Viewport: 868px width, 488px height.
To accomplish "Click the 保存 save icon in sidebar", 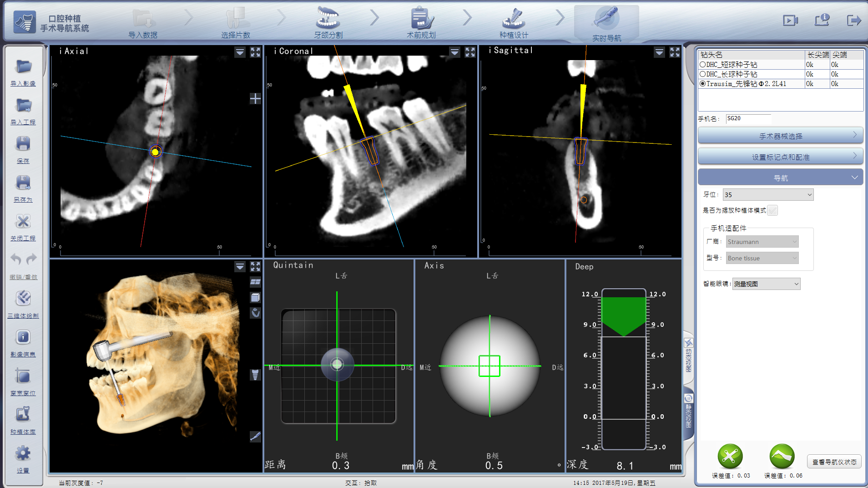I will click(x=23, y=145).
